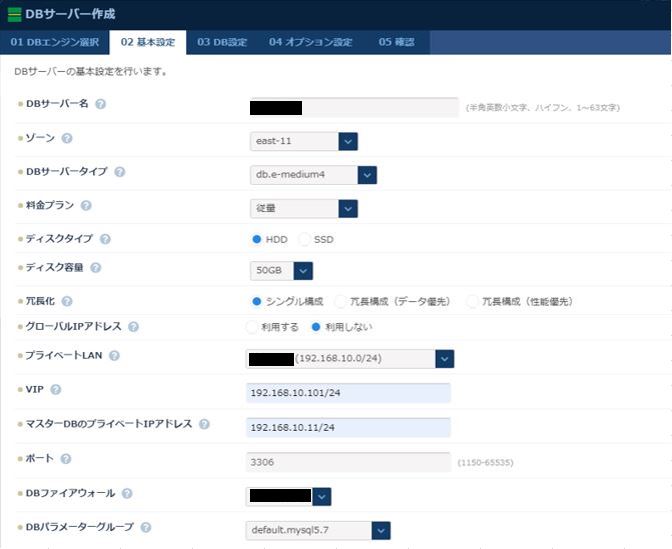The width and height of the screenshot is (672, 549).
Task: Select 利用しない for global IP address
Action: coord(316,327)
